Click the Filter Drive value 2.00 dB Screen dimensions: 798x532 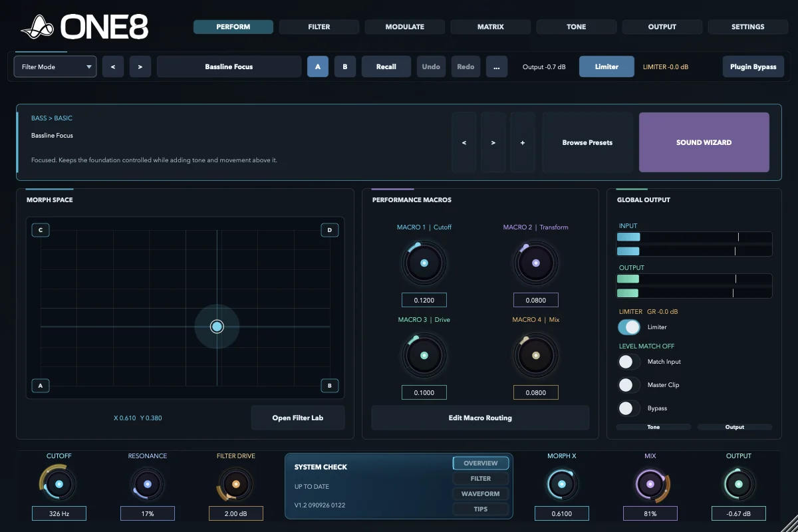(x=236, y=513)
